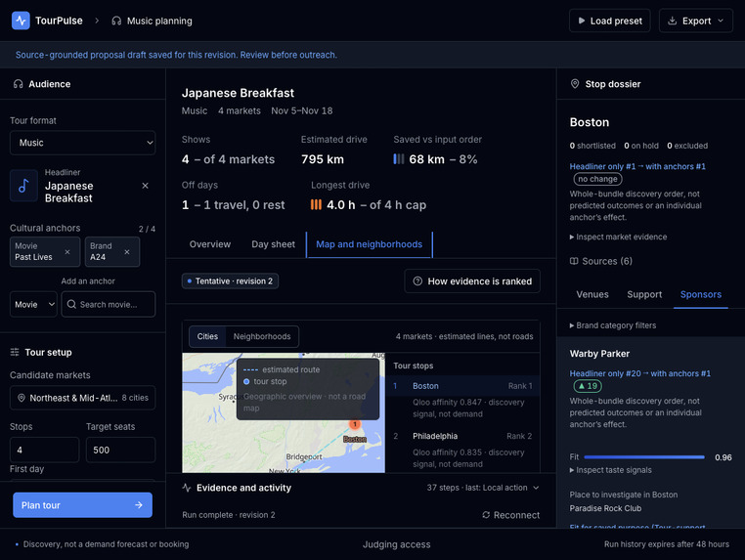
Task: Remove the Past Lives movie anchor
Action: tap(67, 252)
